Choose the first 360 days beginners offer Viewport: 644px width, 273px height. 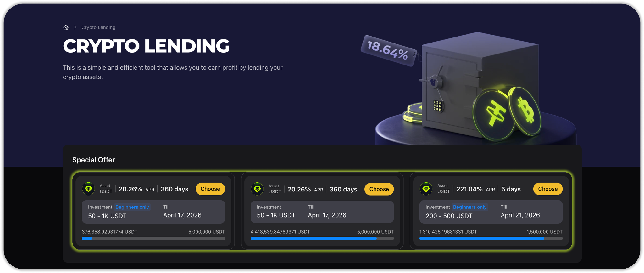click(210, 189)
